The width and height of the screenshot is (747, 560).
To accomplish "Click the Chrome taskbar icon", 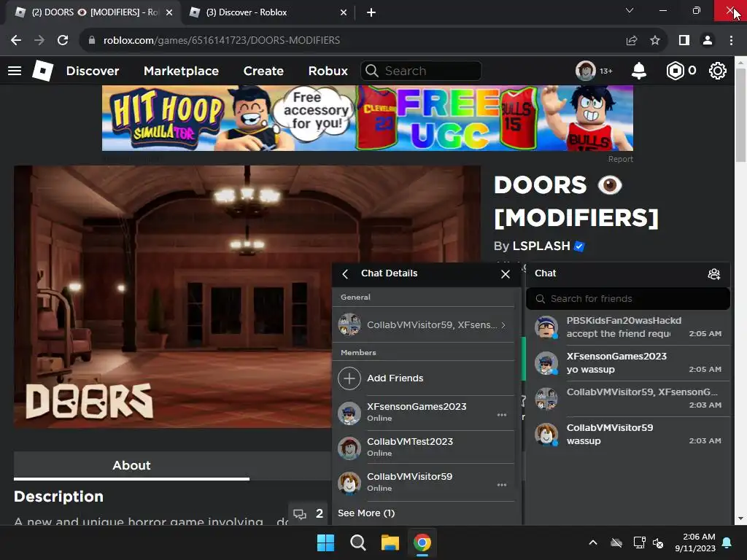I will [x=422, y=542].
